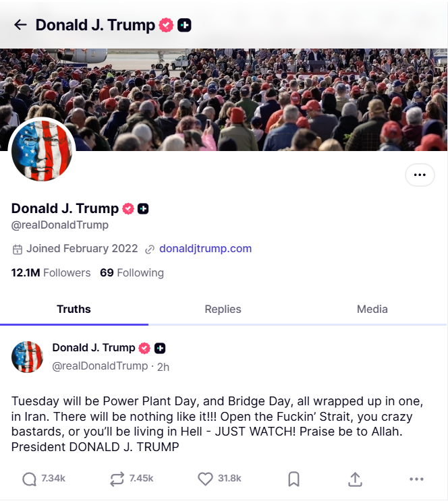Open the donaldjtrump.com website link
This screenshot has height=501, width=448.
coord(205,249)
